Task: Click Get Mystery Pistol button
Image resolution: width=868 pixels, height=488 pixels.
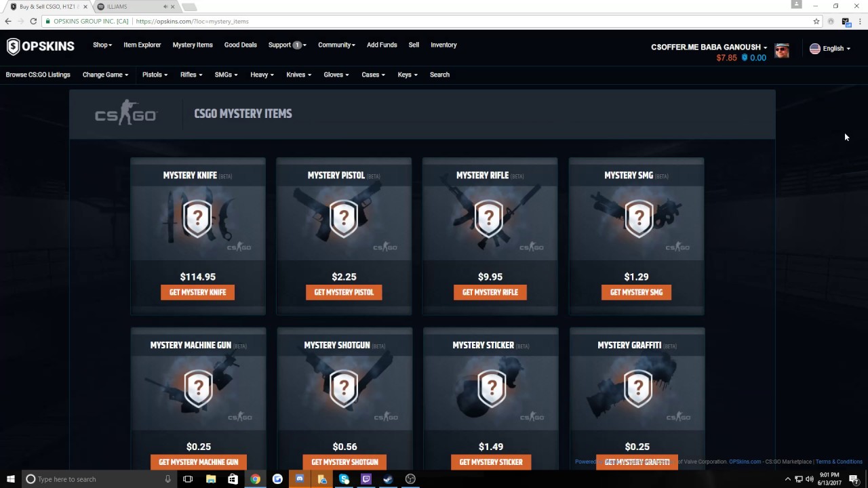Action: pos(344,292)
